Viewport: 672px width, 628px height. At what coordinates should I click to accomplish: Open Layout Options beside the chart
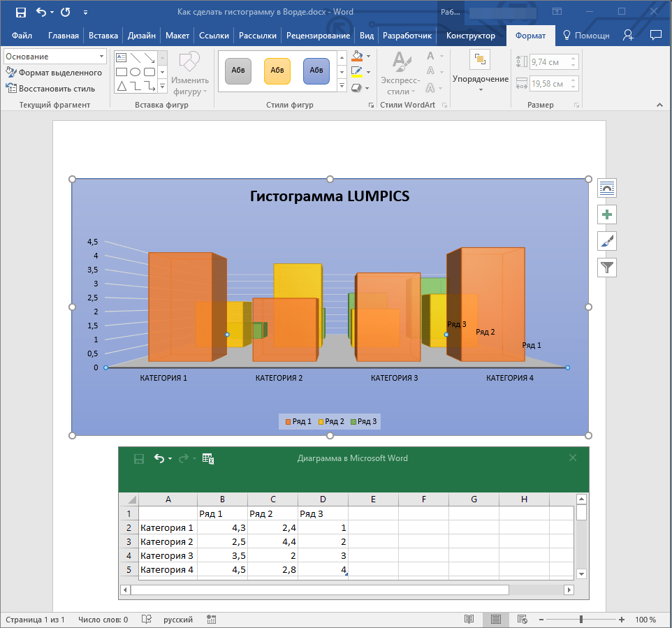(x=607, y=188)
